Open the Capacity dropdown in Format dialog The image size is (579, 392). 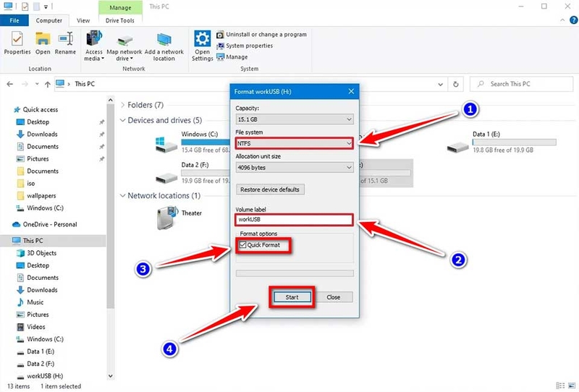click(x=295, y=119)
